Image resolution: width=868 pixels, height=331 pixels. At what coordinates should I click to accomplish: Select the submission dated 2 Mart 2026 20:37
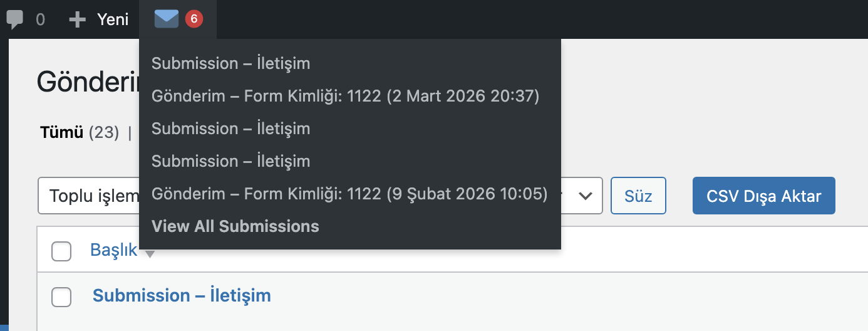[x=345, y=96]
